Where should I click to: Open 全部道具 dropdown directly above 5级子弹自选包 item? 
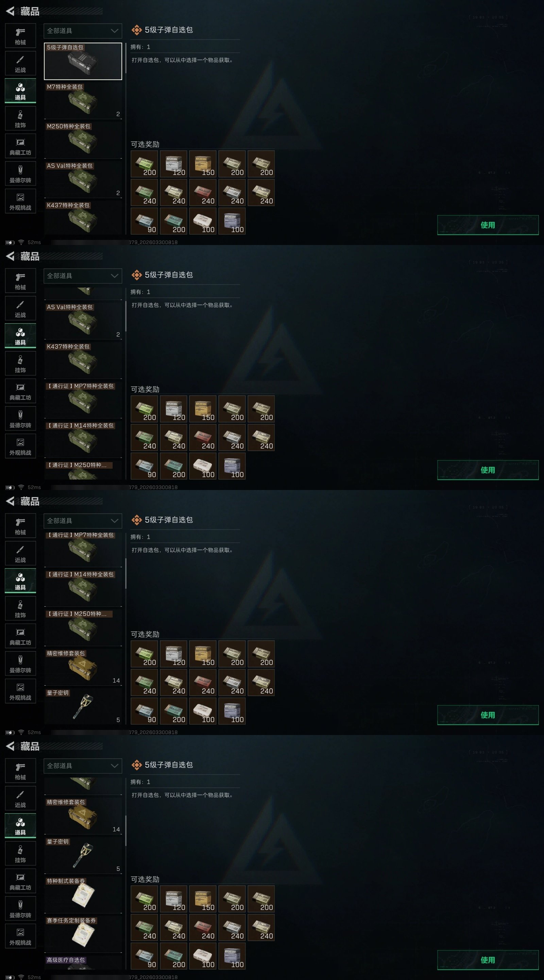83,31
